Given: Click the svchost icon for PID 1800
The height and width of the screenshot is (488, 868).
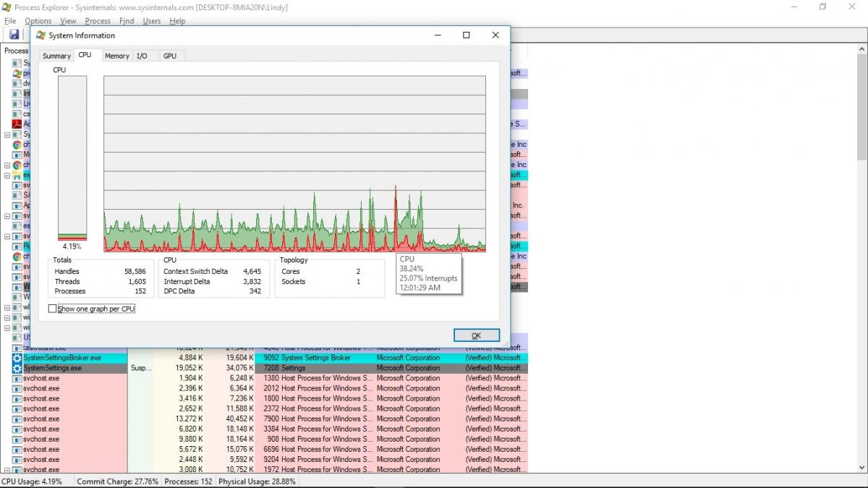Looking at the screenshot, I should [17, 398].
